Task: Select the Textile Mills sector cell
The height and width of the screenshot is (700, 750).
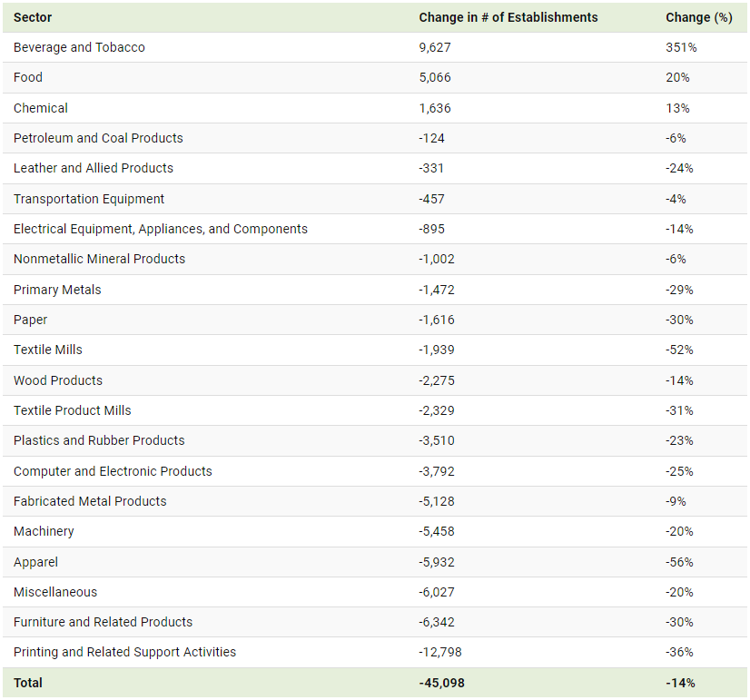Action: (48, 350)
